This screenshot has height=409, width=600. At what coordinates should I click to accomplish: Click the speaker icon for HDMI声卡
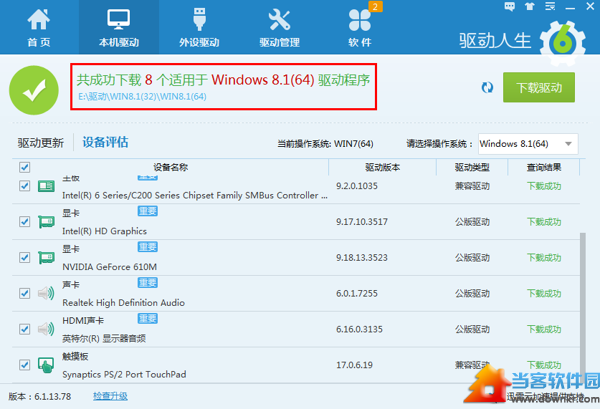click(x=46, y=329)
